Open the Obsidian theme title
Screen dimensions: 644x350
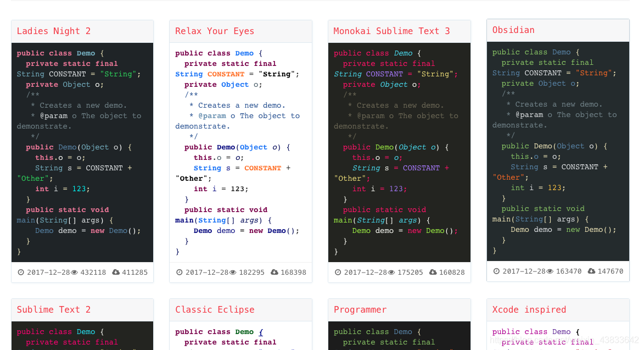click(x=513, y=30)
